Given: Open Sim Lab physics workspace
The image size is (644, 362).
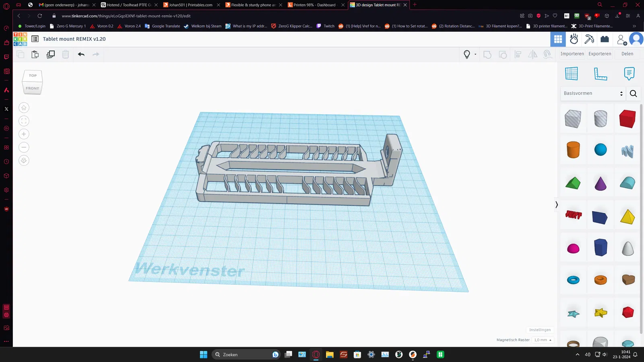Looking at the screenshot, I should pyautogui.click(x=574, y=39).
